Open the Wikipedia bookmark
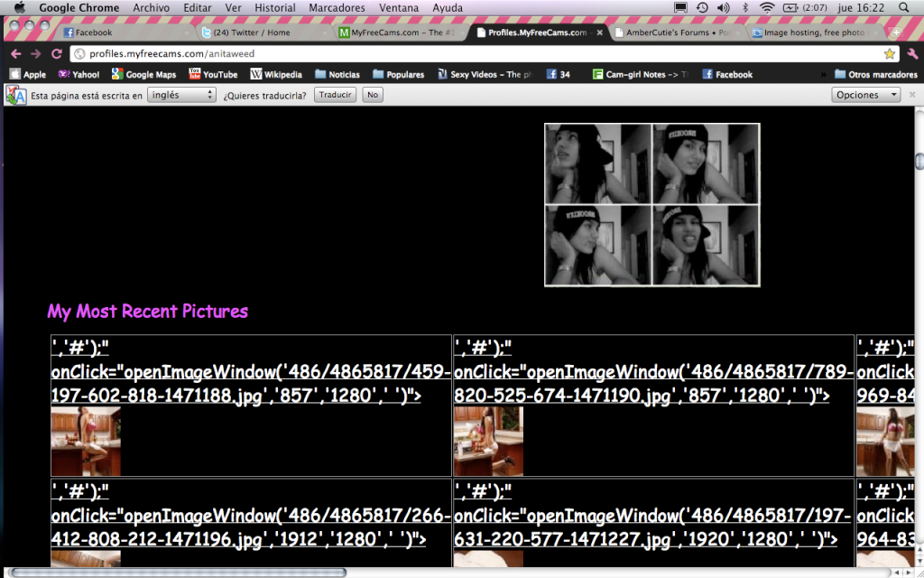Viewport: 924px width, 578px height. point(276,74)
